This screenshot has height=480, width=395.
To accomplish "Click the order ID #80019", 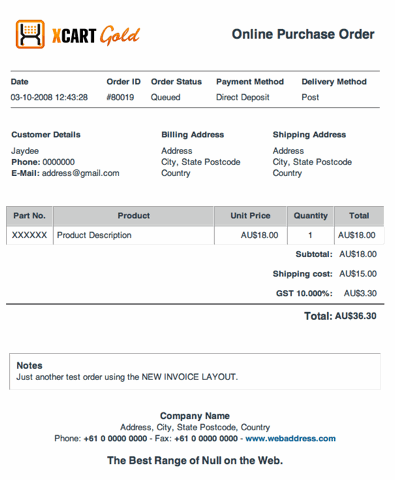I will 120,97.
